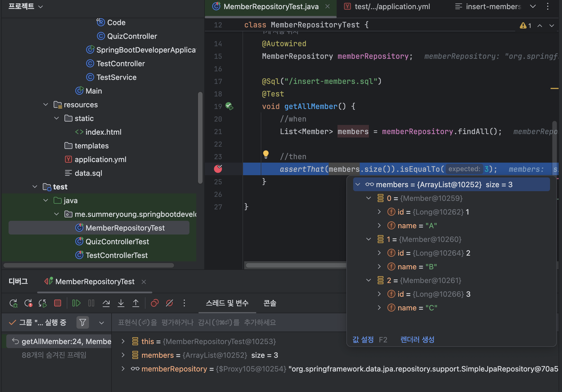Click the editor horizontal scrollbar
562x392 pixels.
[295, 265]
